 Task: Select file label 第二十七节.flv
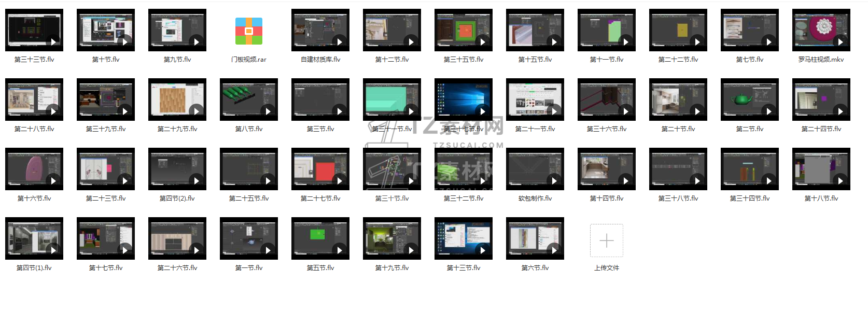[320, 199]
